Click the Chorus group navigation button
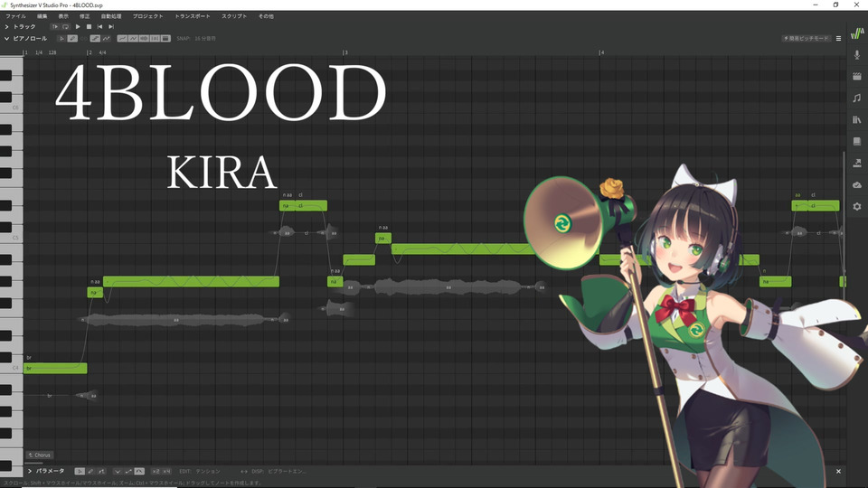 coord(39,455)
